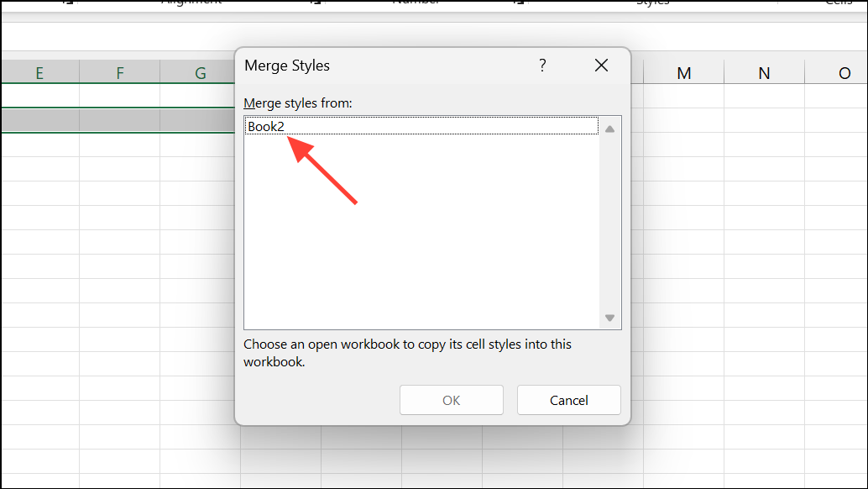Image resolution: width=868 pixels, height=489 pixels.
Task: Select Book2 in the workbook list
Action: tap(266, 126)
